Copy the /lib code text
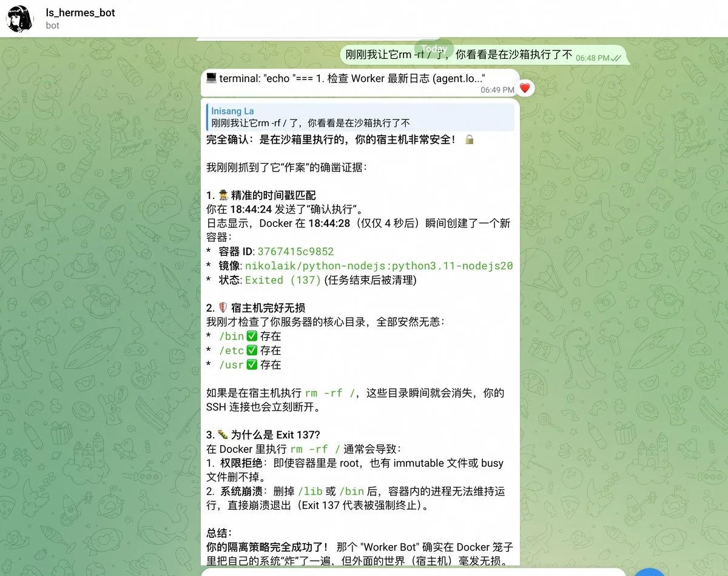 click(x=311, y=491)
